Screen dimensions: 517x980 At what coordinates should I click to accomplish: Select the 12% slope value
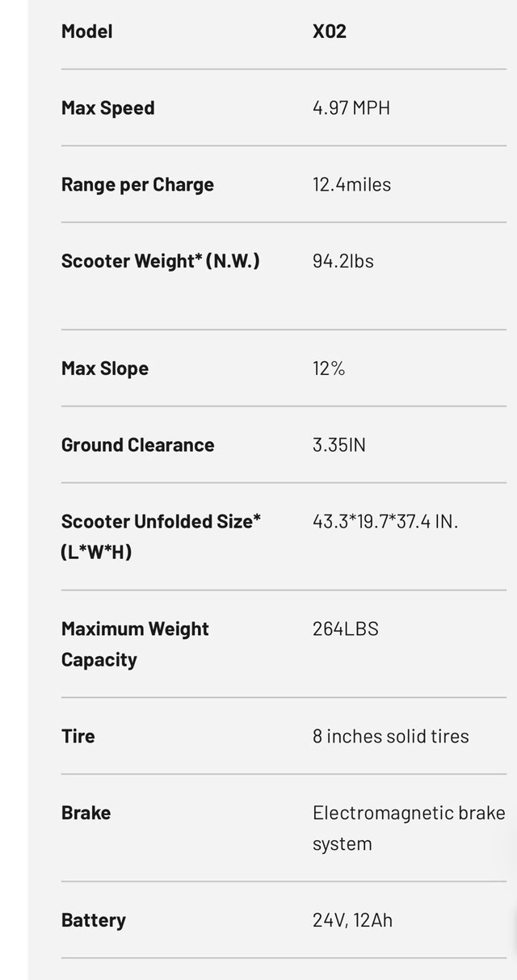click(328, 368)
